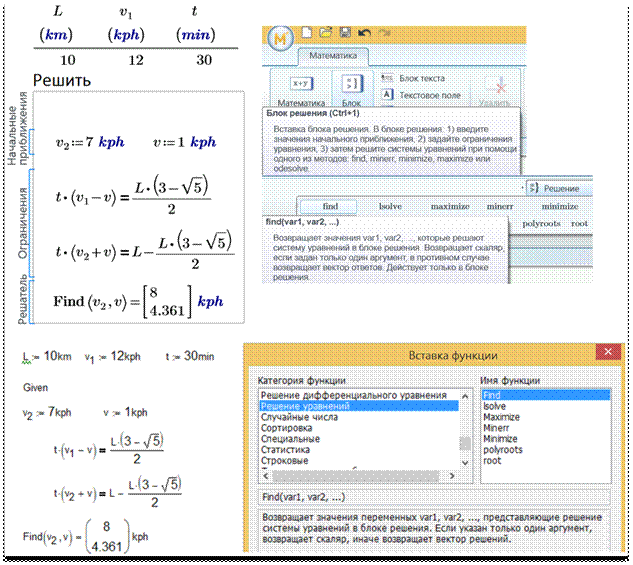Undo the last action with arrow icon
633x565 pixels.
pyautogui.click(x=364, y=33)
